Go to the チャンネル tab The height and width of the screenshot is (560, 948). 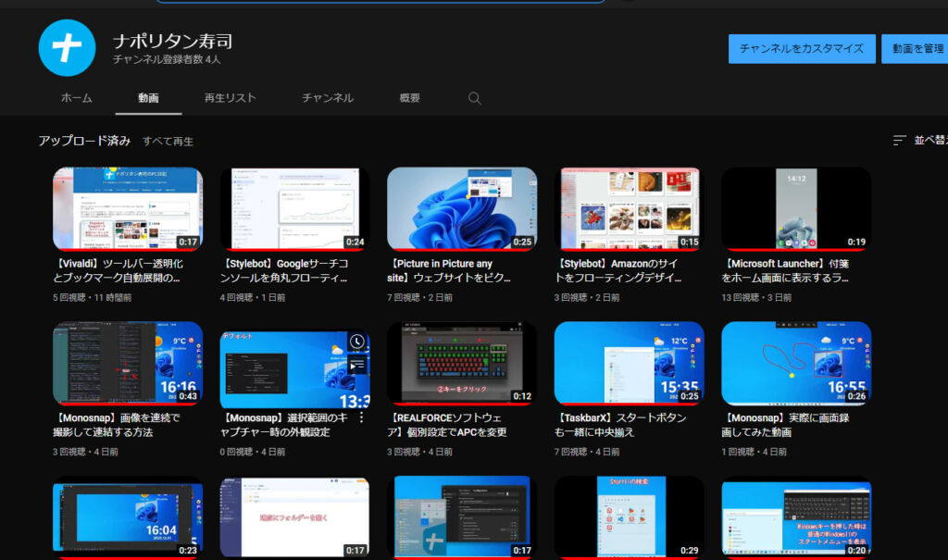point(328,98)
